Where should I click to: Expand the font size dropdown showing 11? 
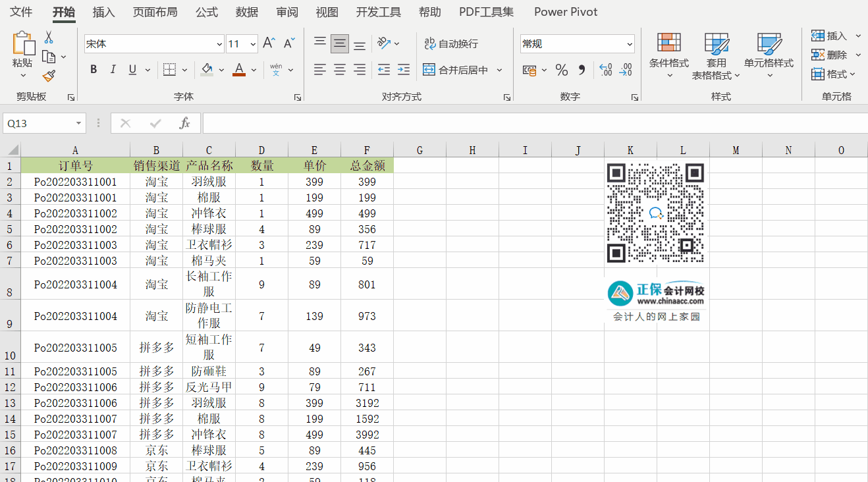[253, 44]
